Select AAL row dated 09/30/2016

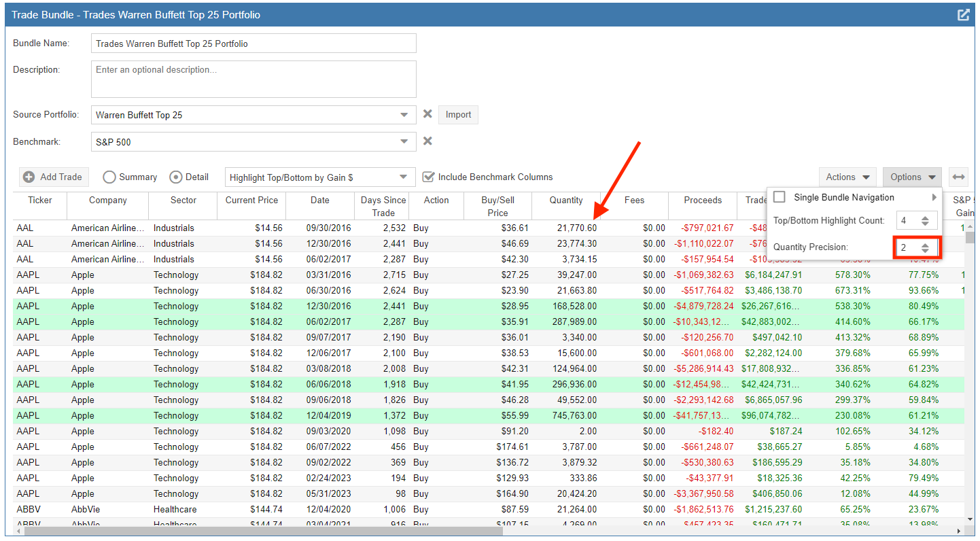[489, 228]
